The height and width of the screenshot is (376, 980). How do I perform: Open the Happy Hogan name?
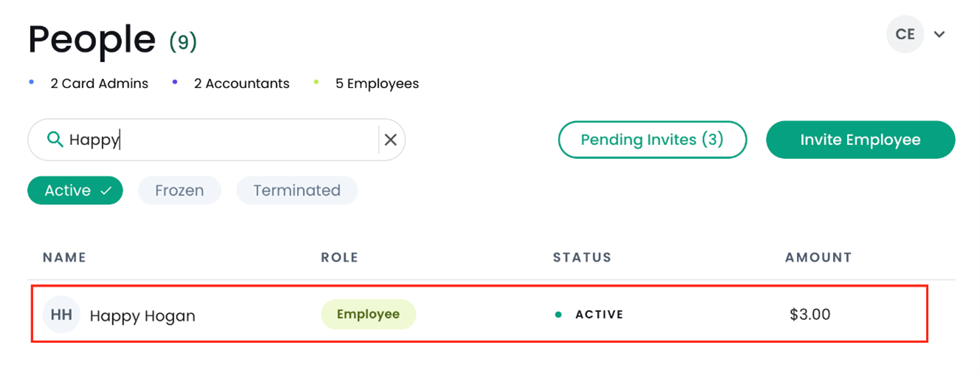coord(143,315)
